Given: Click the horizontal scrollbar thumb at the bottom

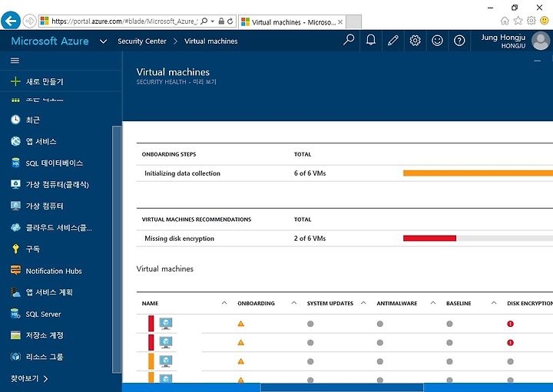Looking at the screenshot, I should click(342, 387).
